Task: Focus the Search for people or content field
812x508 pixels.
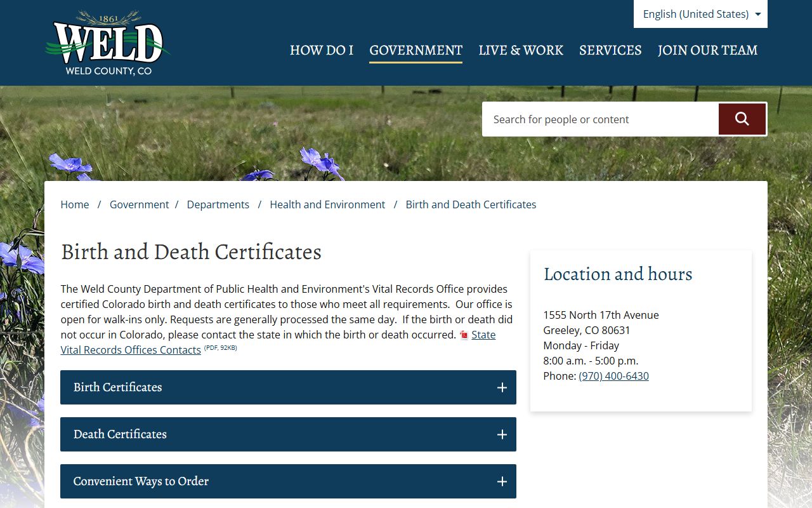Action: [600, 119]
